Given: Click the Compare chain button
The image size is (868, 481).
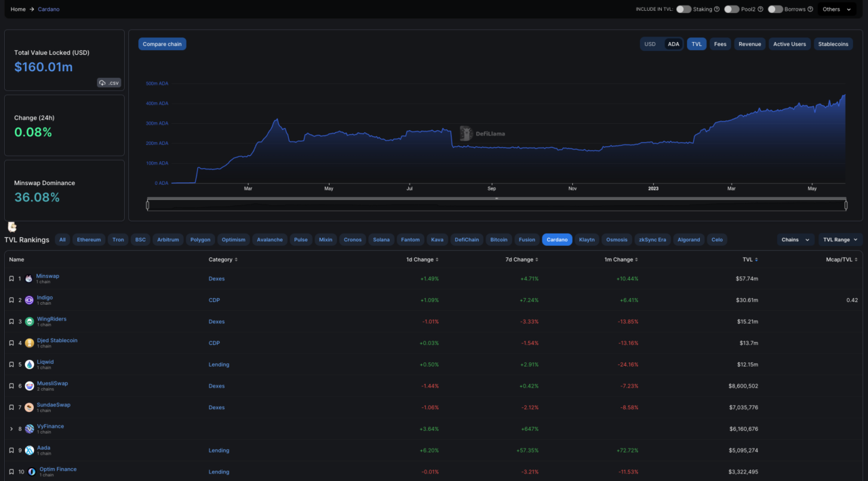Looking at the screenshot, I should [162, 44].
